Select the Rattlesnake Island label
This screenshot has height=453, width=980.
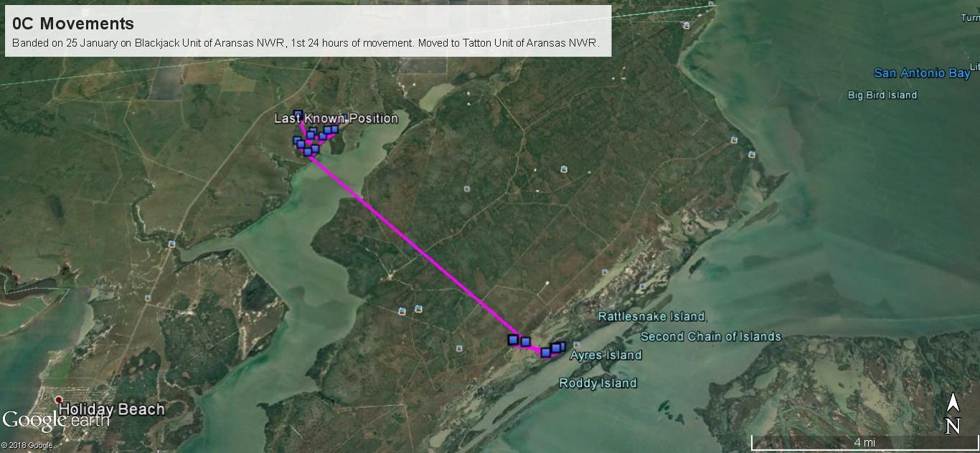(x=651, y=316)
